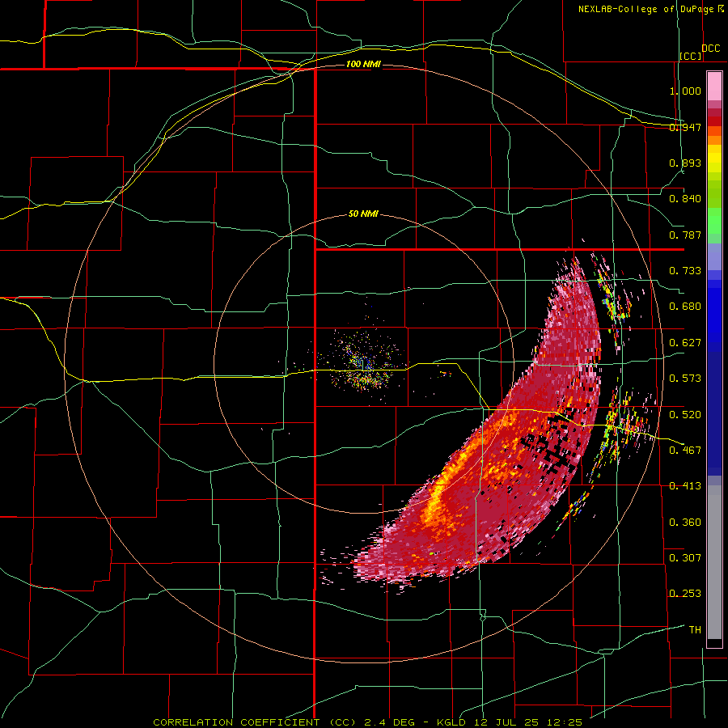Click the bright green segment of color bar
This screenshot has height=728, width=728.
point(714,221)
